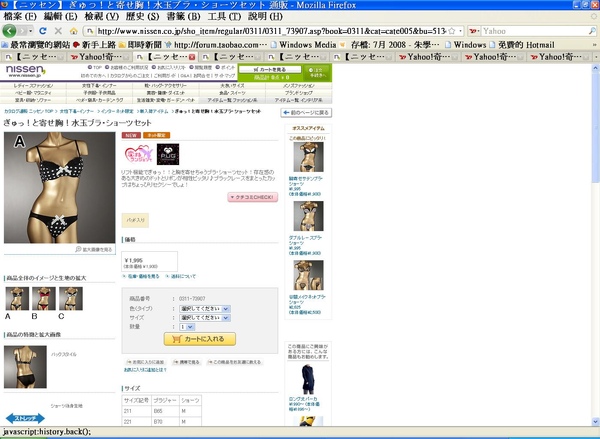The width and height of the screenshot is (600, 439).
Task: Click the add to favorites button below cart
Action: coord(145,362)
